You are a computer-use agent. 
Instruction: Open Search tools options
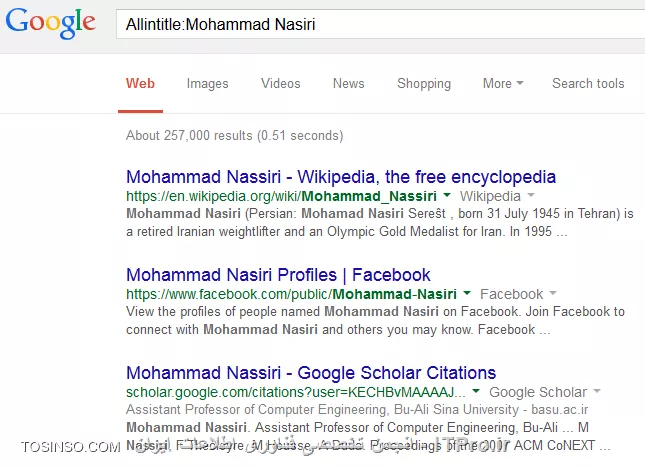tap(588, 83)
